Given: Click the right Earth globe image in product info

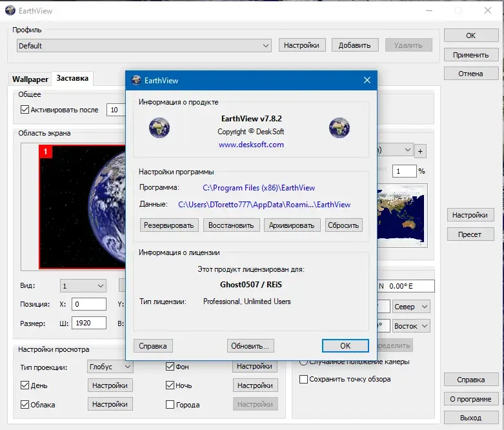Looking at the screenshot, I should tap(339, 128).
